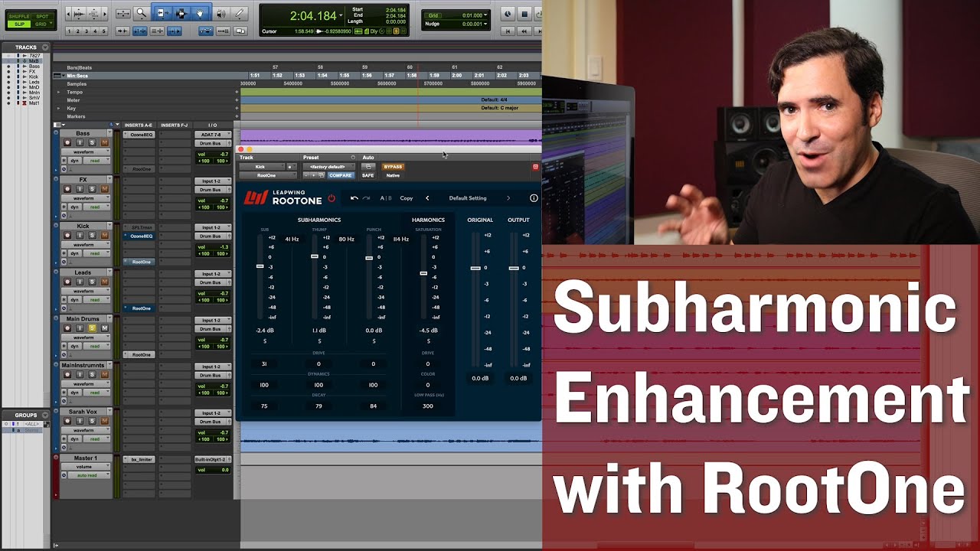This screenshot has height=551, width=980.
Task: Expand the Tempo ruler
Action: click(x=58, y=92)
